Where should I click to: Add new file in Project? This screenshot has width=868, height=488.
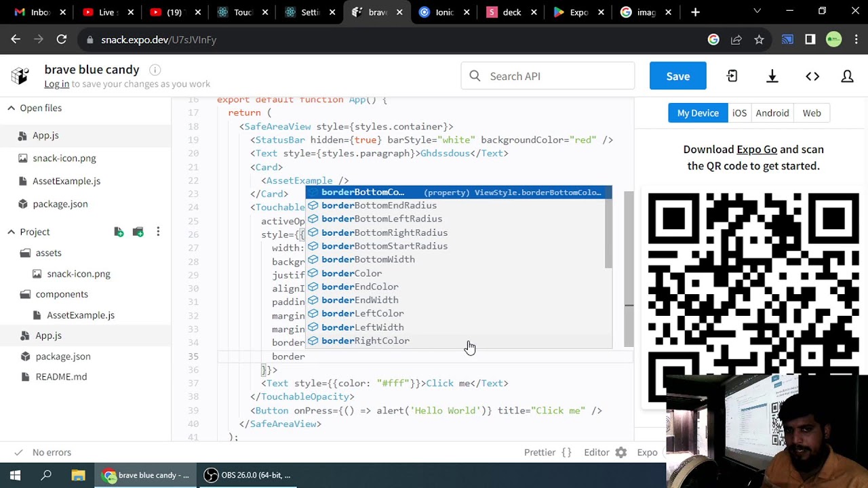(x=119, y=232)
